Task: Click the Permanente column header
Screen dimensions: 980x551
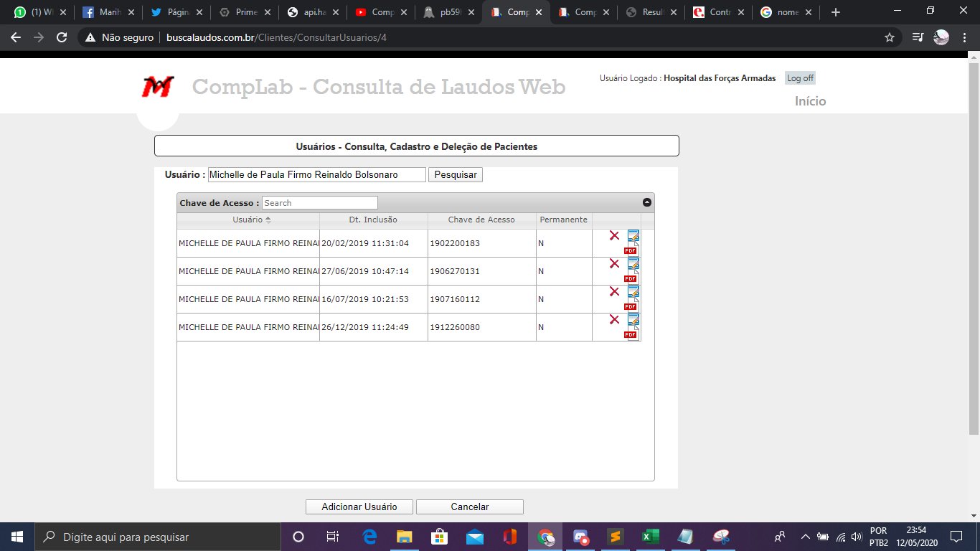Action: [564, 220]
